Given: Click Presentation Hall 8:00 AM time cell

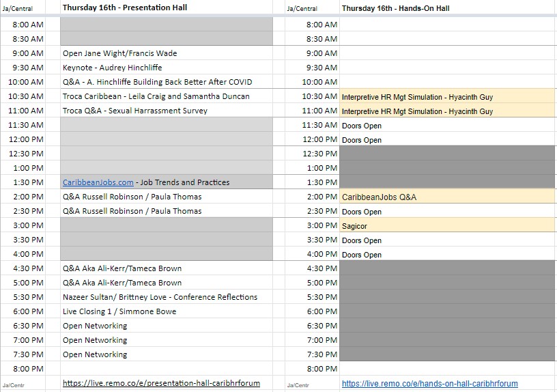Looking at the screenshot, I should click(x=23, y=25).
